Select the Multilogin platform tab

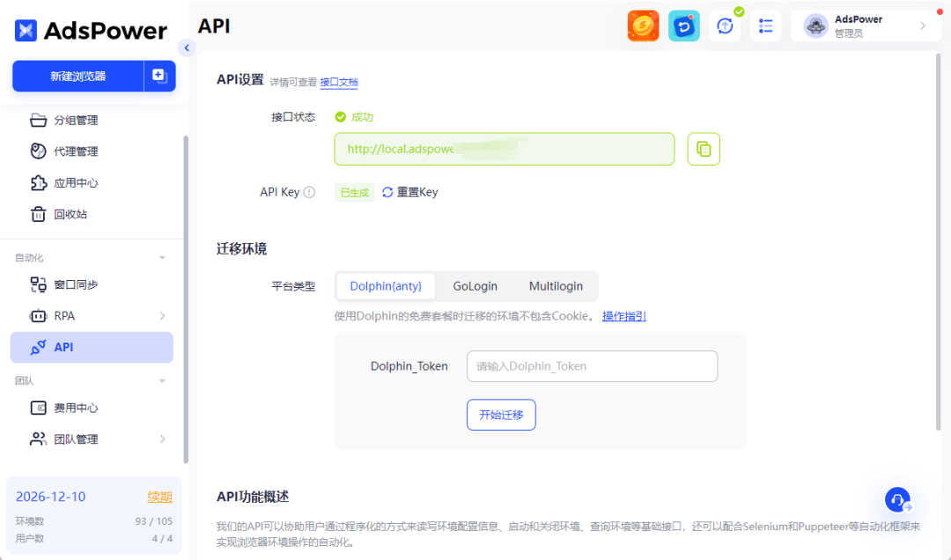[556, 286]
